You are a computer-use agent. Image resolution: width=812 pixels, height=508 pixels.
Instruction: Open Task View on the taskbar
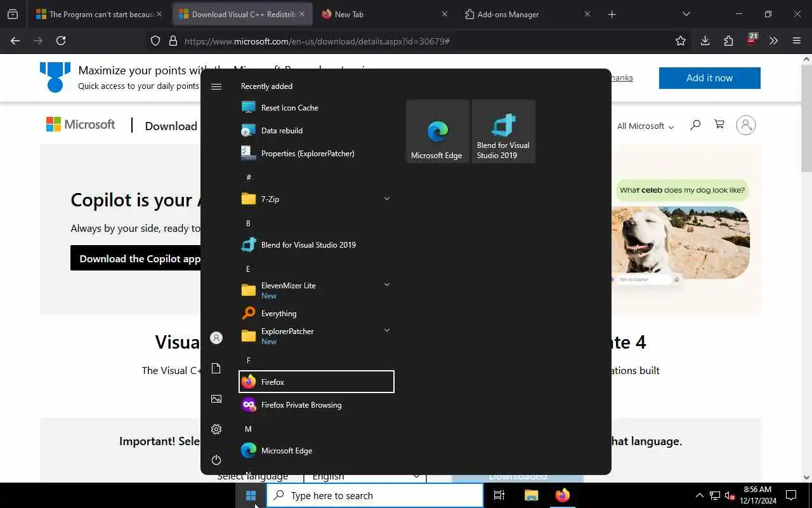[x=499, y=495]
